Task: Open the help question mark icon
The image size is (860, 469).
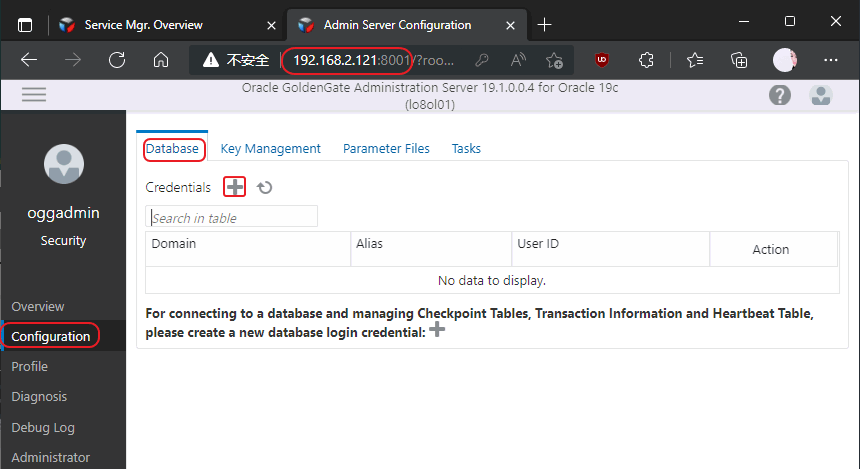Action: pos(780,95)
